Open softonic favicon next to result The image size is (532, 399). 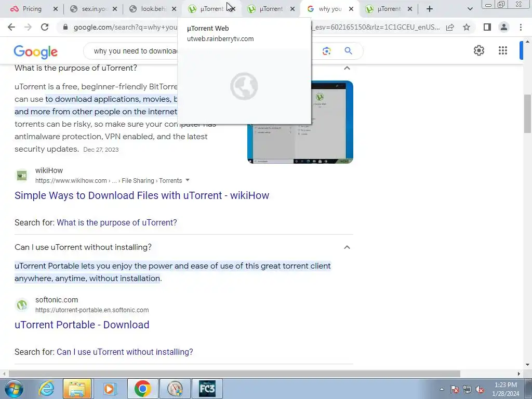[22, 304]
